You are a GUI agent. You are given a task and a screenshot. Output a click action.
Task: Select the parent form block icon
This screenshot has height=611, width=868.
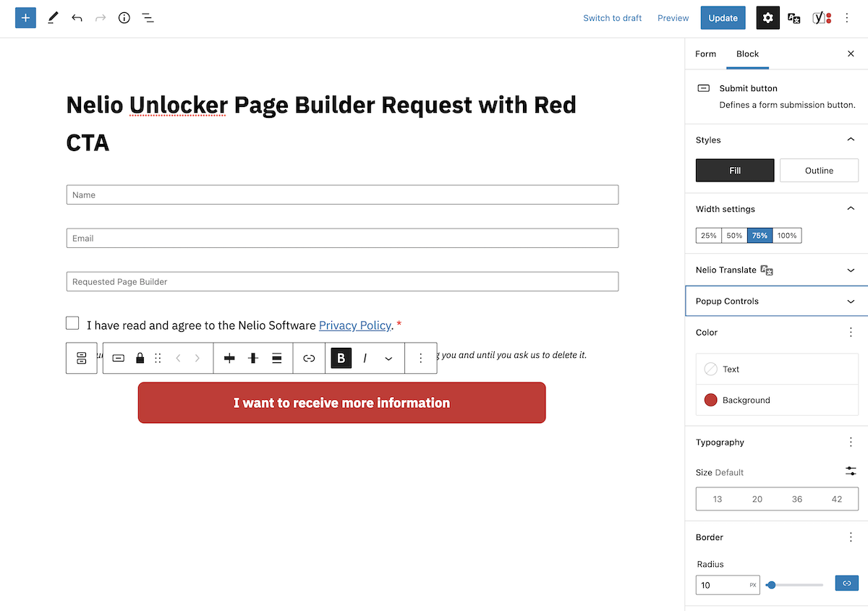[x=82, y=358]
